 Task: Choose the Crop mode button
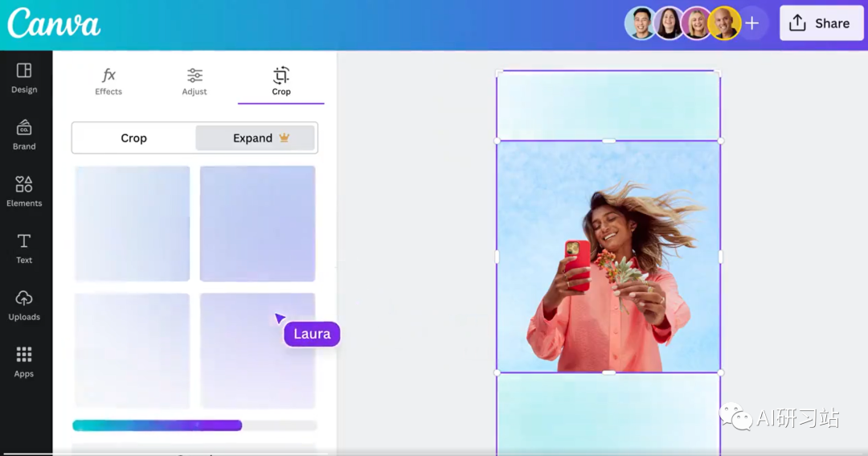134,138
